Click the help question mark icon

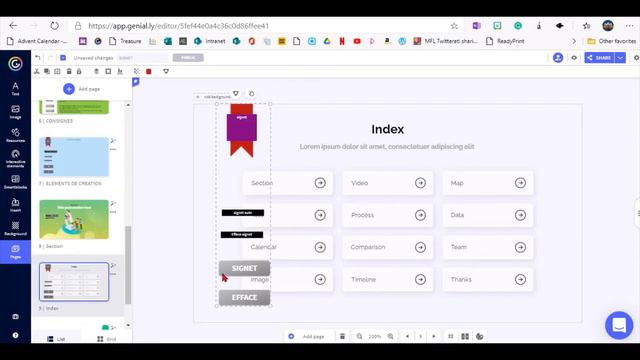click(15, 335)
